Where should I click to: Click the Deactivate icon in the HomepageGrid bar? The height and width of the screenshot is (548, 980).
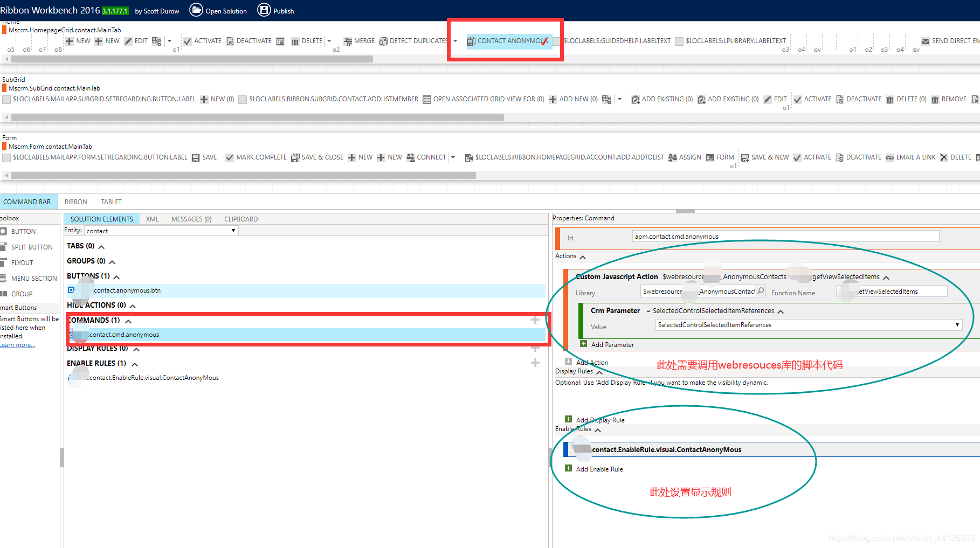[230, 41]
